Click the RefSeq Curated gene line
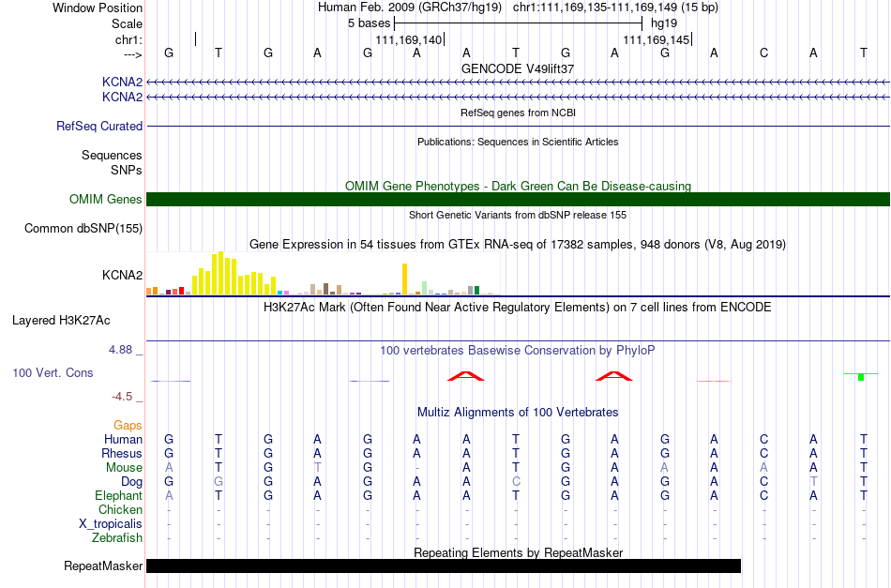The width and height of the screenshot is (891, 588). [519, 126]
